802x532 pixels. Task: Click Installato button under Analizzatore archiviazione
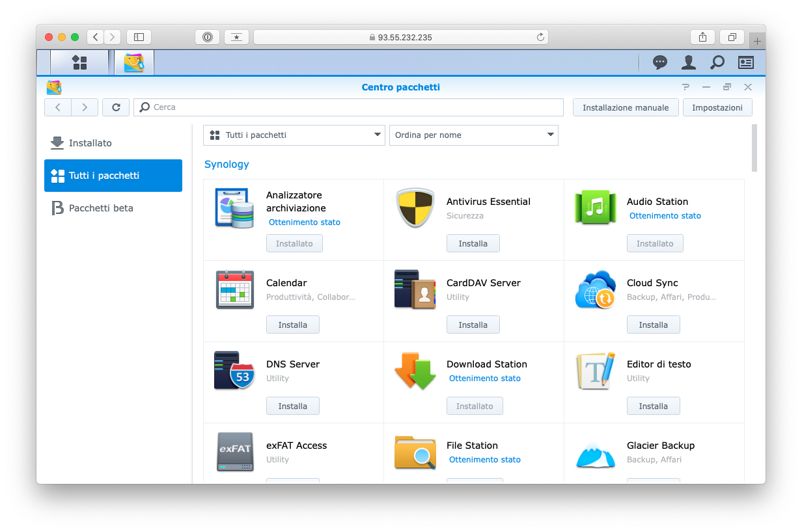294,243
